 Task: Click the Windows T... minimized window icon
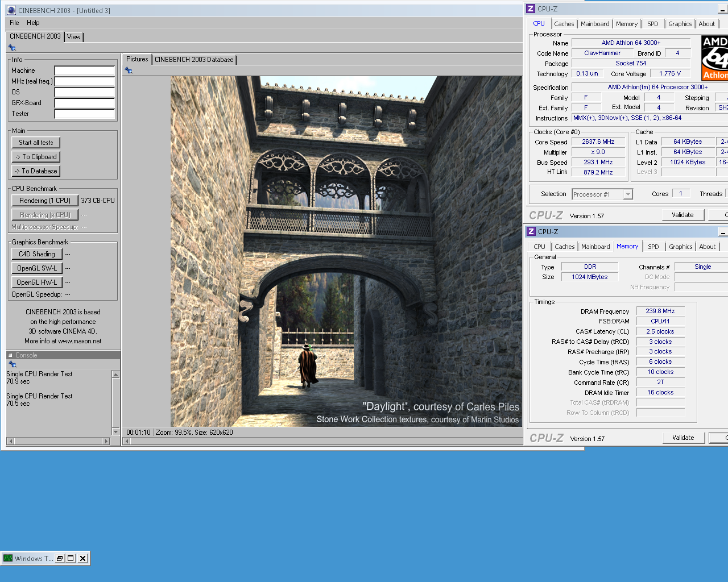pos(8,558)
